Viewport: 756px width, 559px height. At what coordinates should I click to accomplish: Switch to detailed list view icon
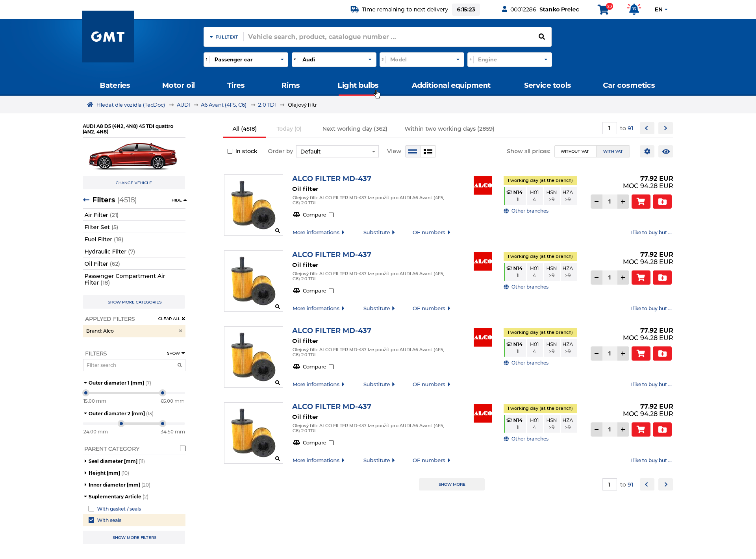coord(428,152)
